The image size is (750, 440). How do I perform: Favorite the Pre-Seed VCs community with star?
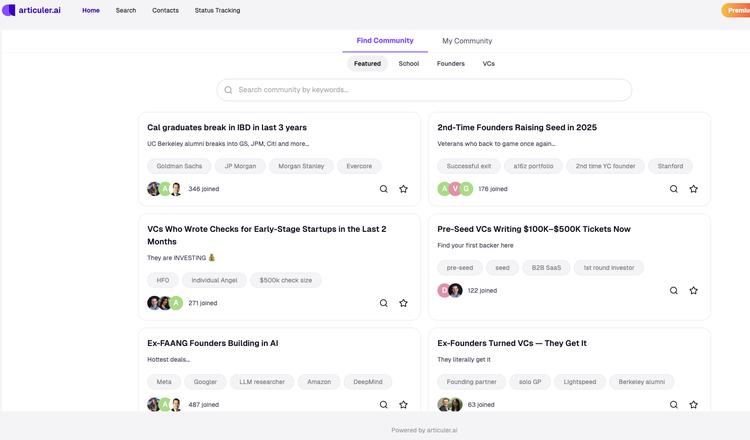point(693,291)
